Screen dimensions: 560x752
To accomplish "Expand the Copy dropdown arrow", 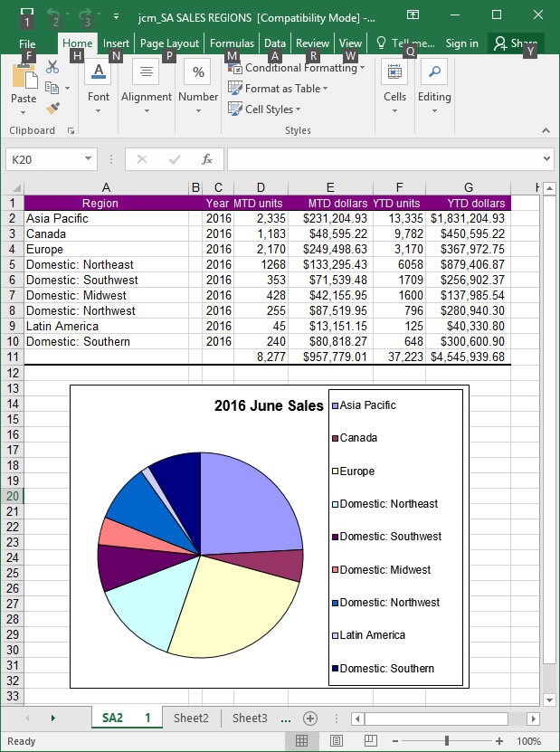I will coord(67,89).
